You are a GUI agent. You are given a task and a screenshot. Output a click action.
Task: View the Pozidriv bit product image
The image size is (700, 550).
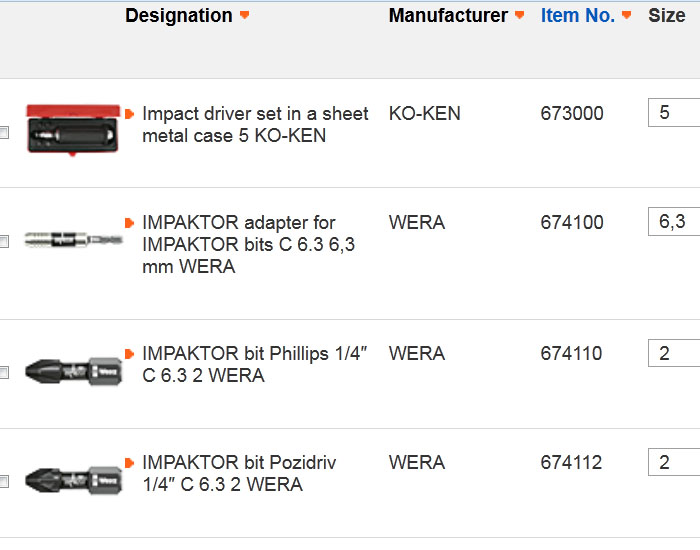tap(73, 480)
